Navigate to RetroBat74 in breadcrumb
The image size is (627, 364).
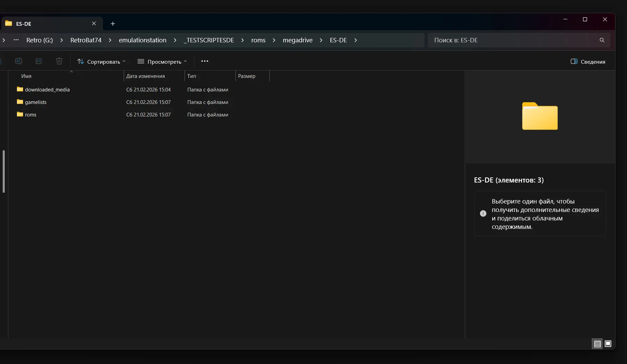click(86, 40)
